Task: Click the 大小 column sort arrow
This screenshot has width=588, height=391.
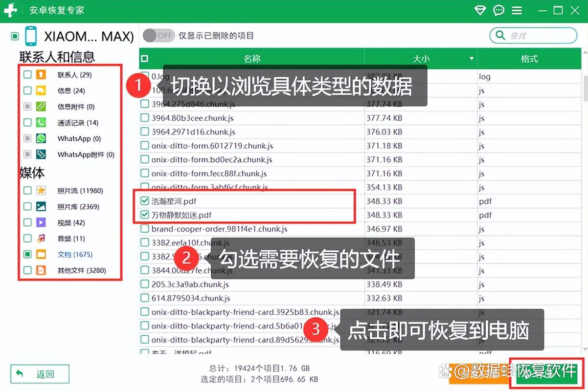Action: [473, 58]
